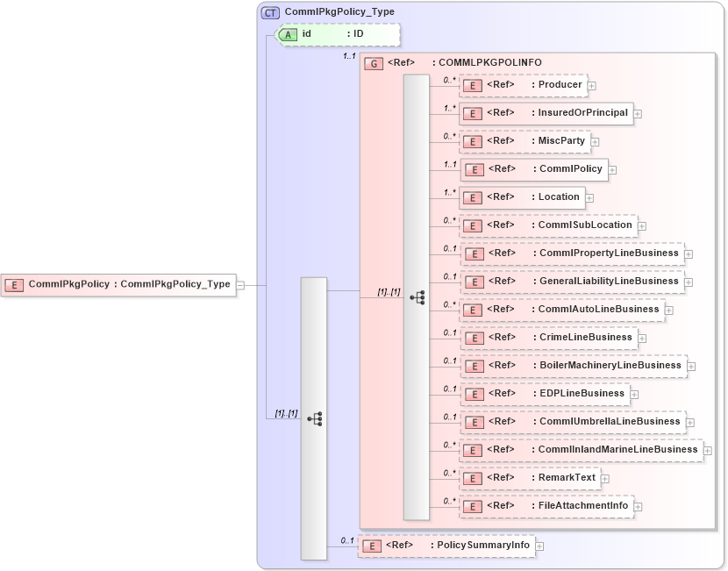Expand the EDPLineBusiness element
Image resolution: width=728 pixels, height=571 pixels.
click(635, 394)
